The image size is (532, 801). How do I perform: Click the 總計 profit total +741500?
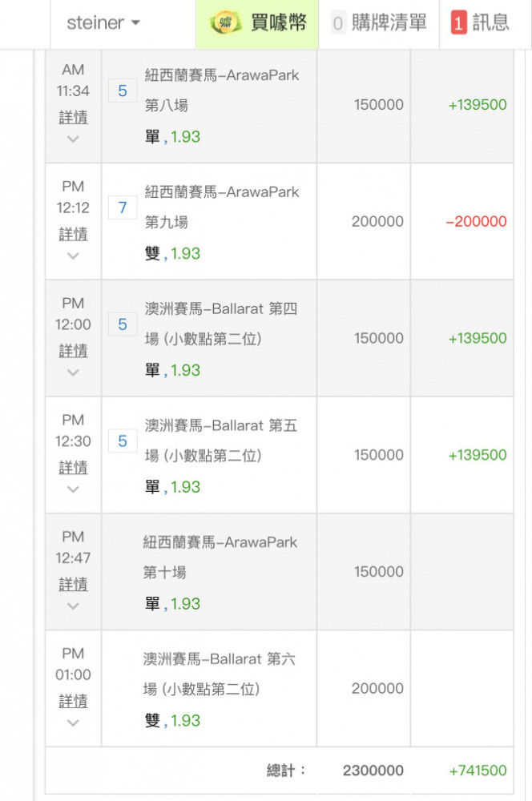point(478,771)
